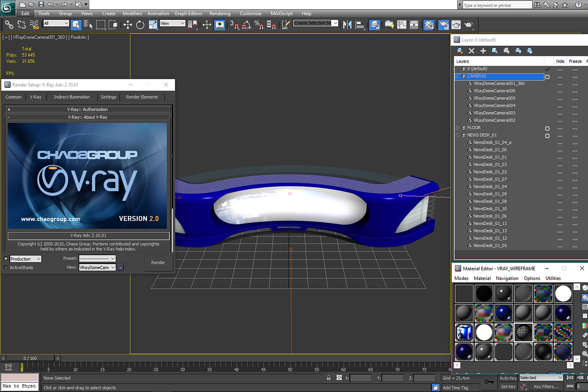The height and width of the screenshot is (392, 588).
Task: Toggle the Angle Snap button
Action: pos(247,24)
